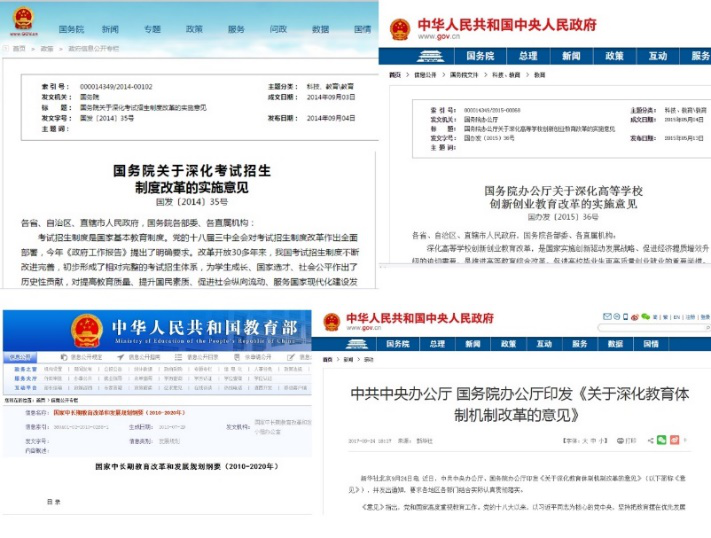Click the national emblem logo on the 2014 exam reform page
The height and width of the screenshot is (538, 711).
pyautogui.click(x=23, y=19)
